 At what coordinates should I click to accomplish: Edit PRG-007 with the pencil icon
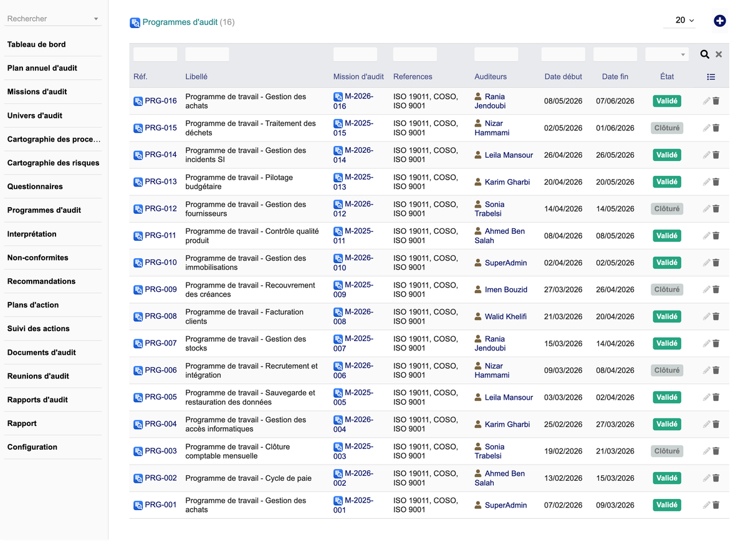coord(706,344)
